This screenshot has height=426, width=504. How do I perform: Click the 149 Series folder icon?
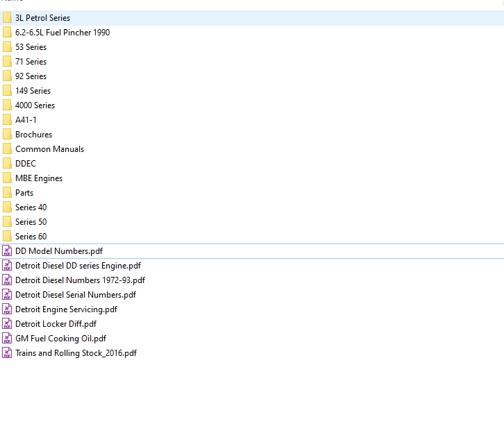(7, 91)
